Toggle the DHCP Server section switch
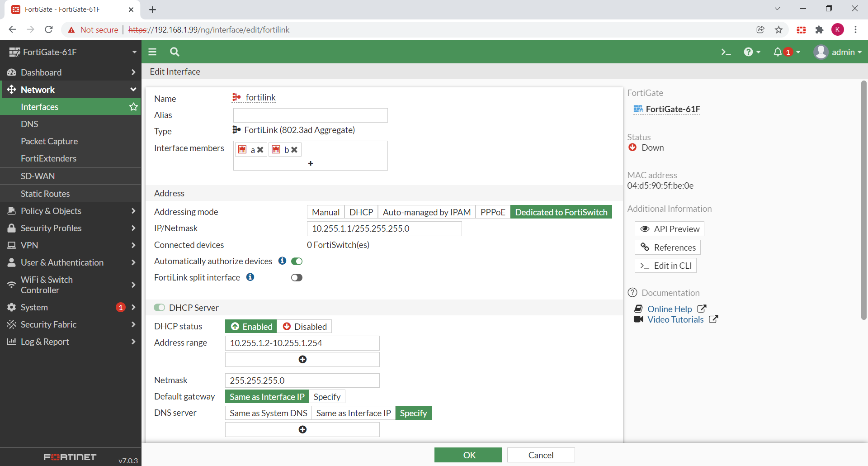The width and height of the screenshot is (868, 466). click(x=160, y=307)
